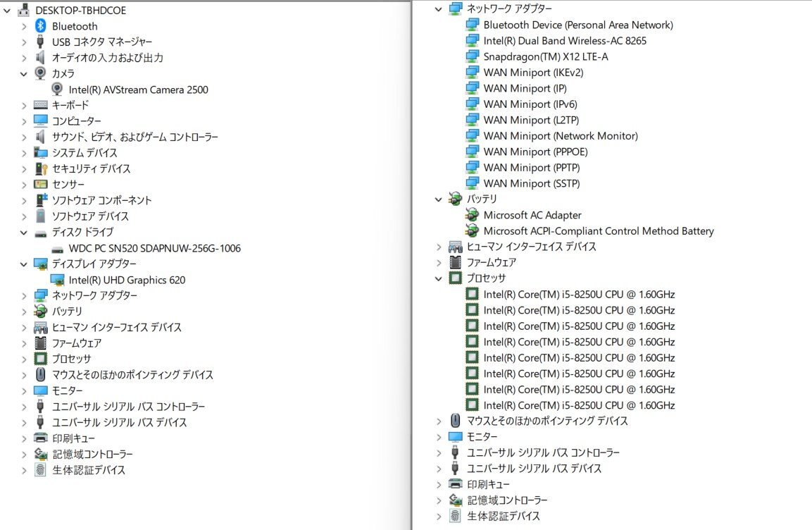Select Microsoft ACPI-Compliant Control Method Battery
The width and height of the screenshot is (812, 530).
(598, 230)
